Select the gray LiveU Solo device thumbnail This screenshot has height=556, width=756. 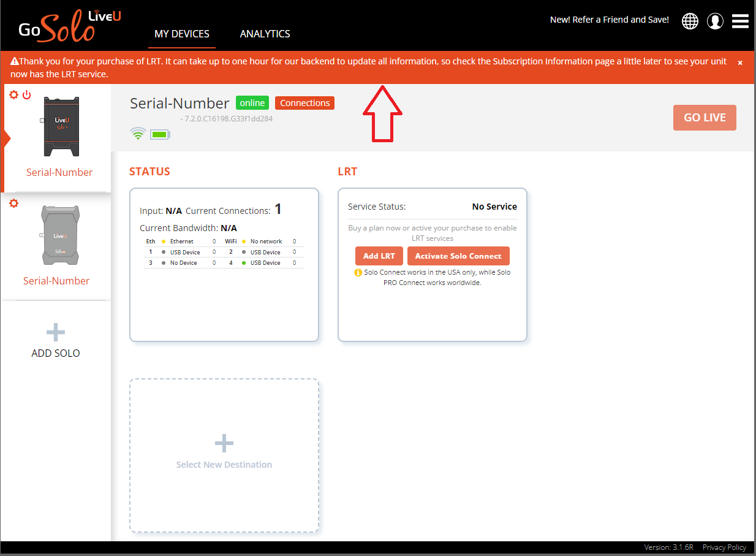(x=59, y=235)
